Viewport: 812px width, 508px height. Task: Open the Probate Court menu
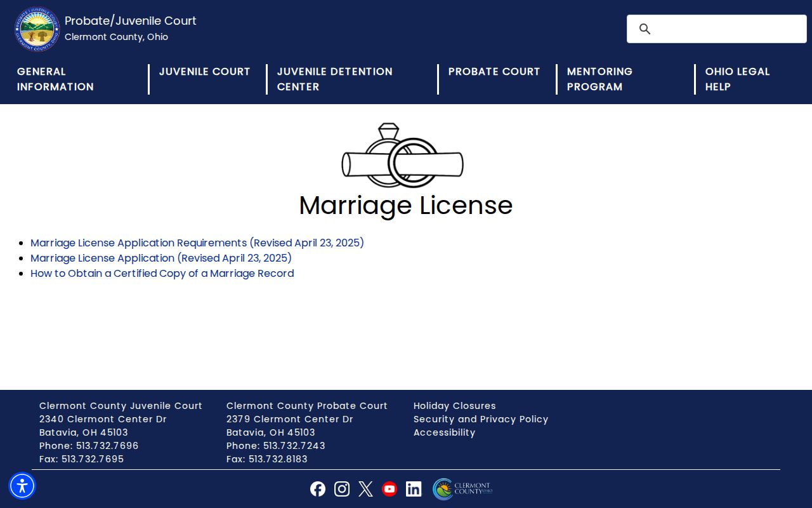[x=494, y=72]
